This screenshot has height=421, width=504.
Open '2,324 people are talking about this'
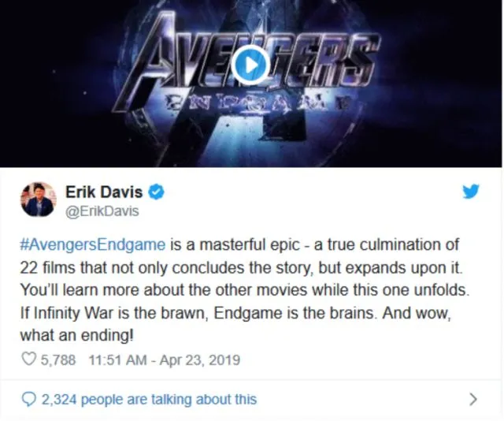point(149,400)
